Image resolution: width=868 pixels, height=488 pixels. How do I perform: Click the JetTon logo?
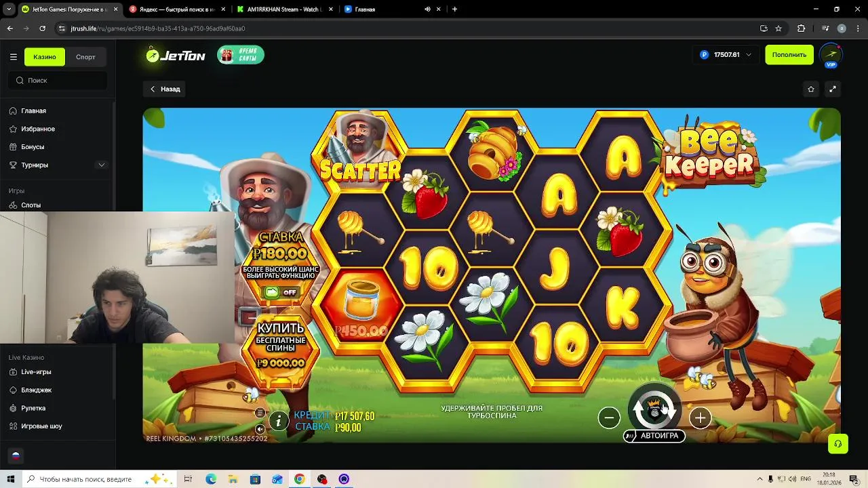176,56
